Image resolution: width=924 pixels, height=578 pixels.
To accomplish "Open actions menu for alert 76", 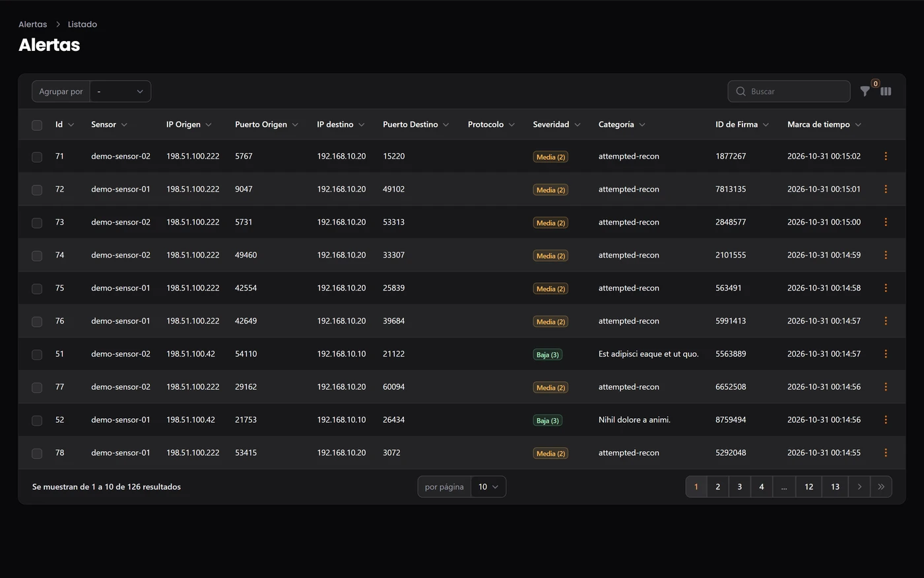I will click(x=886, y=322).
